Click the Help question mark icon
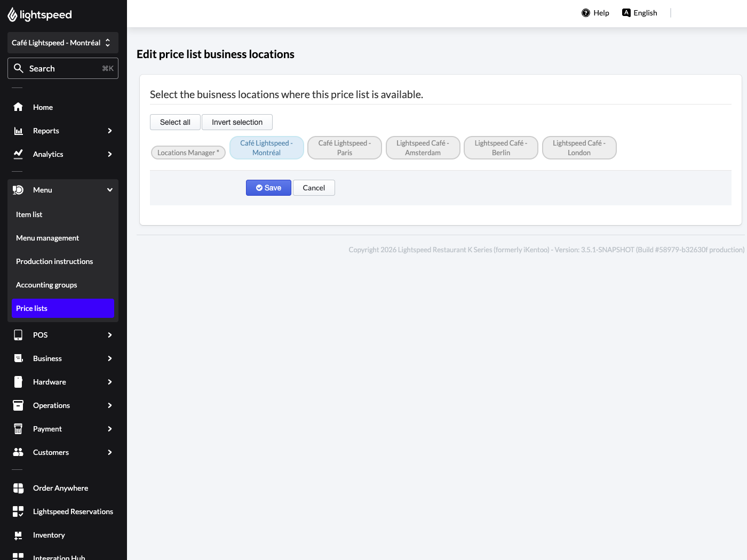The width and height of the screenshot is (747, 560). (586, 13)
